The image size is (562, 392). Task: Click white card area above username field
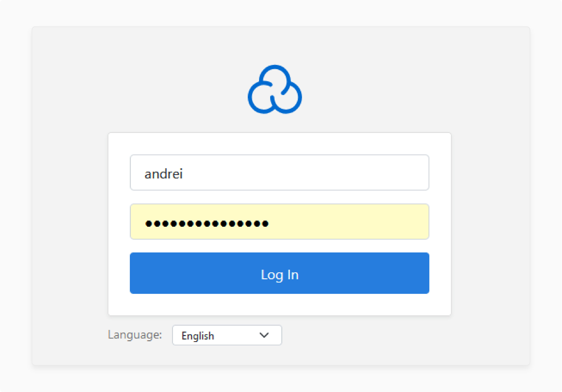[x=279, y=144]
